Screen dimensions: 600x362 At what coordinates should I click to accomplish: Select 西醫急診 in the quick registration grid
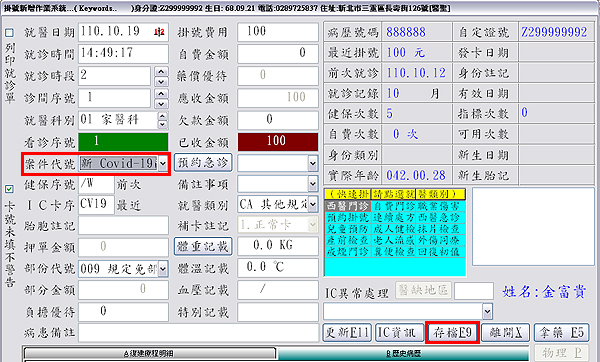[x=440, y=218]
